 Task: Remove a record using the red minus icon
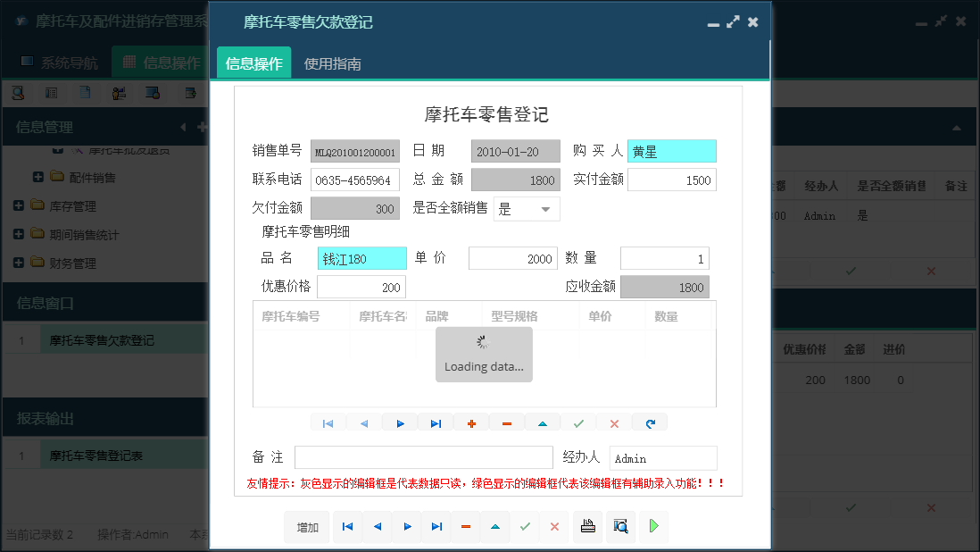(507, 422)
